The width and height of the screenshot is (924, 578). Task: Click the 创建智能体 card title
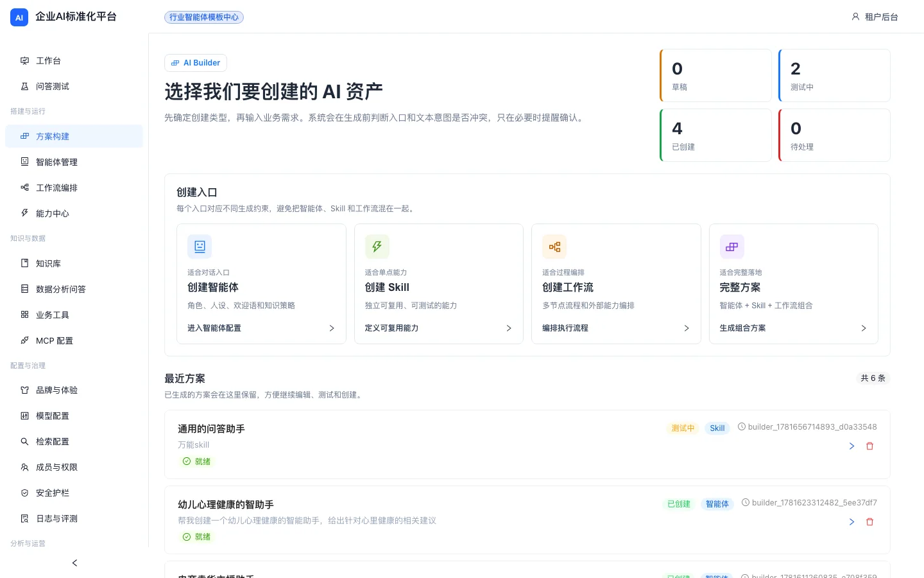click(x=213, y=287)
